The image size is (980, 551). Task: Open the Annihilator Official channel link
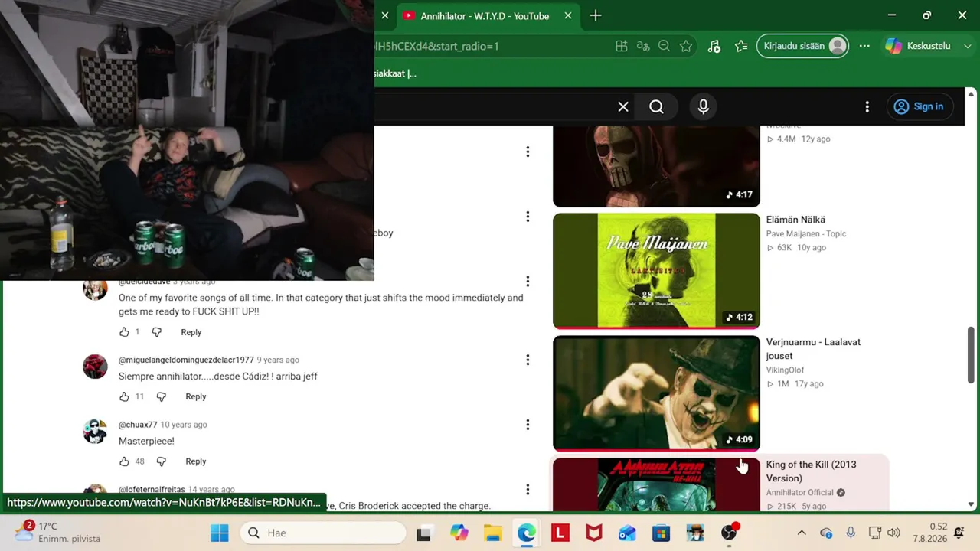point(800,493)
